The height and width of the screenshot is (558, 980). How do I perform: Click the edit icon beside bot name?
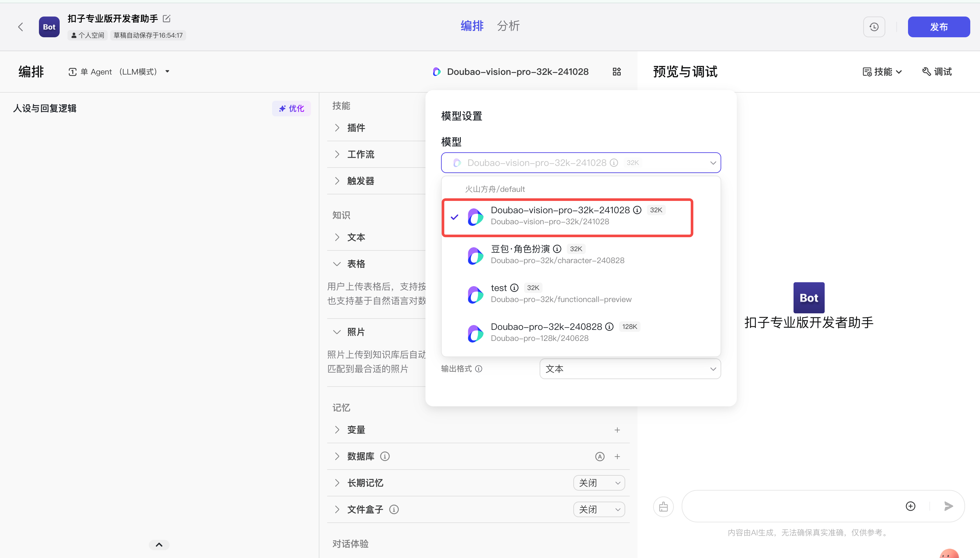click(166, 18)
